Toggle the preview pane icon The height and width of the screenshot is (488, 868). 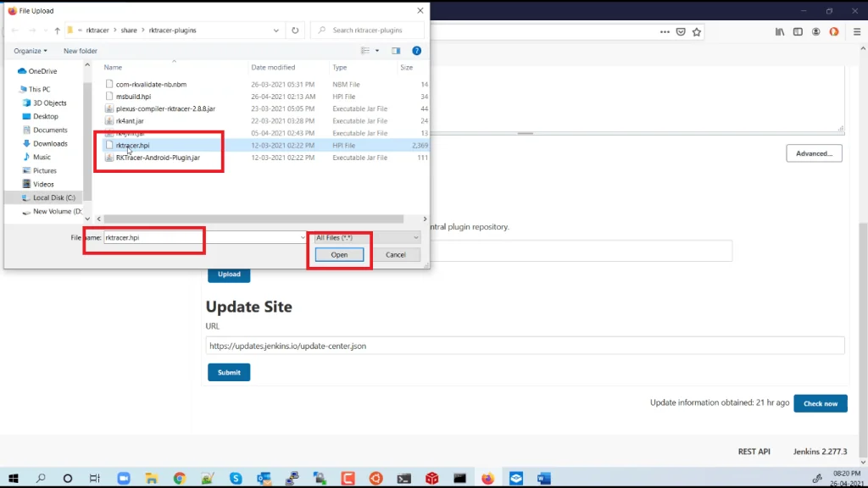(x=396, y=51)
